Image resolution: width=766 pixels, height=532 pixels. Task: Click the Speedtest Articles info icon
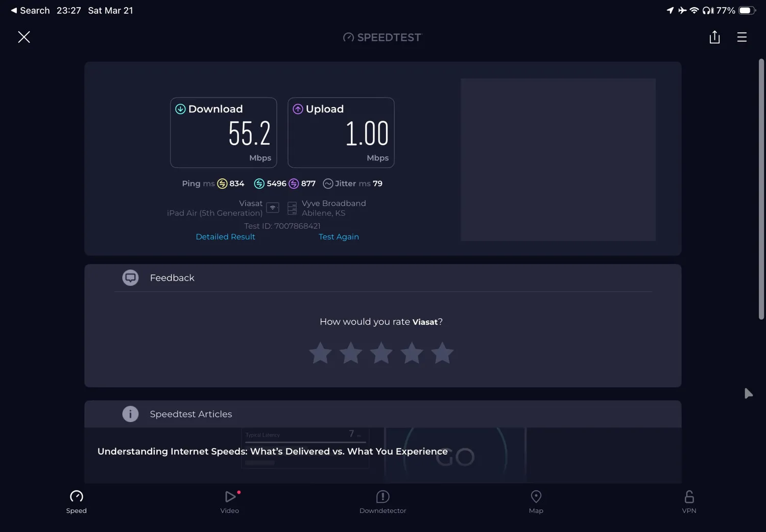pos(130,414)
